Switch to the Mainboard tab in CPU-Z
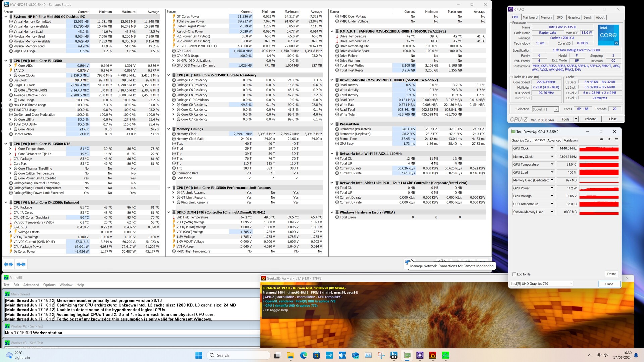This screenshot has height=362, width=644. [530, 17]
